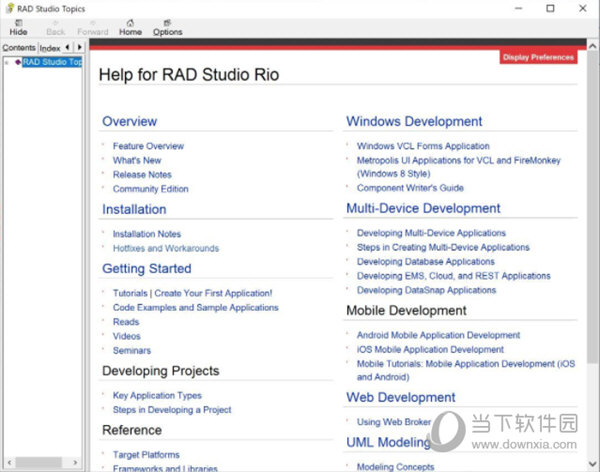Screen dimensions: 600x472
Task: Click the grayed Forward toolbar button
Action: click(x=93, y=28)
